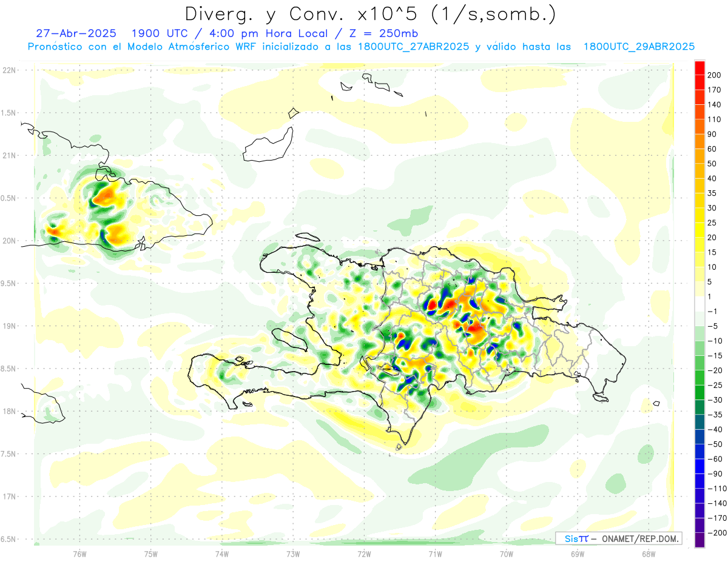
Task: Click the "9.5N" axis label
Action: (x=8, y=283)
